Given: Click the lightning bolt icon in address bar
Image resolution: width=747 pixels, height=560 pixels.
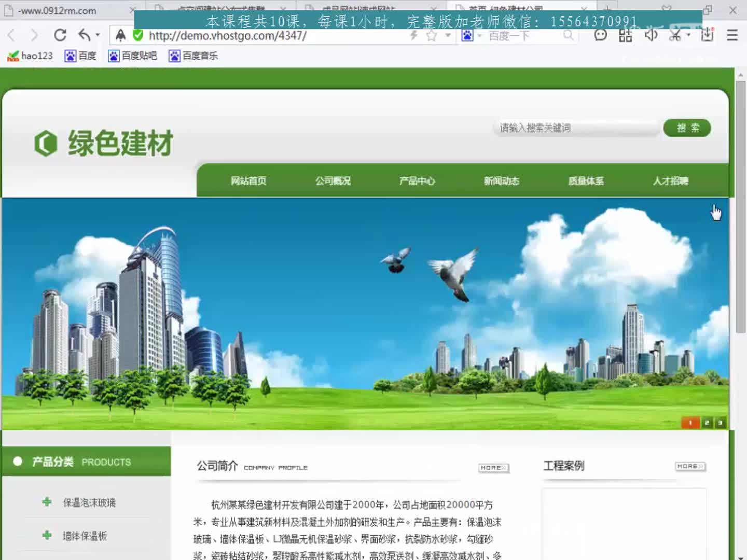Looking at the screenshot, I should pyautogui.click(x=414, y=35).
